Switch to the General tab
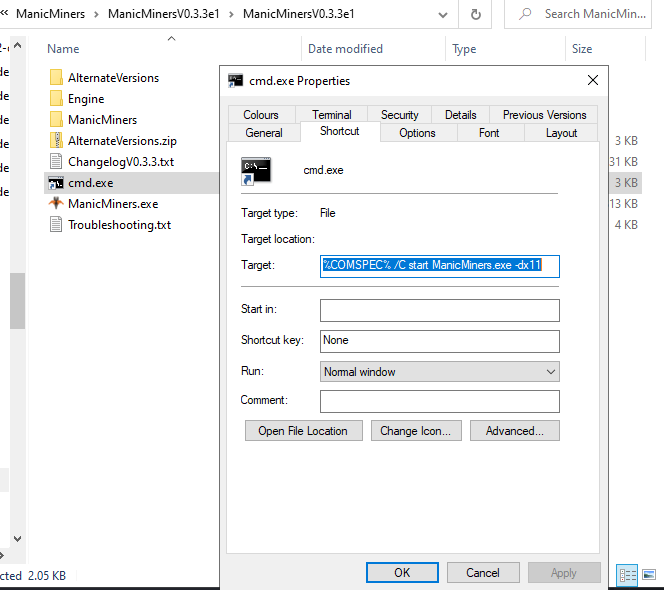664x590 pixels. click(x=264, y=133)
